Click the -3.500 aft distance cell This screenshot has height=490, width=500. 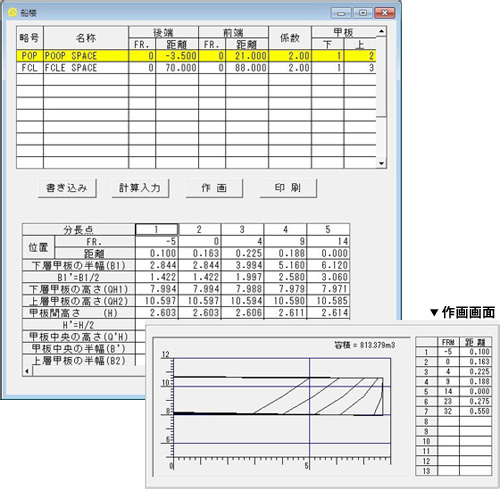click(177, 56)
